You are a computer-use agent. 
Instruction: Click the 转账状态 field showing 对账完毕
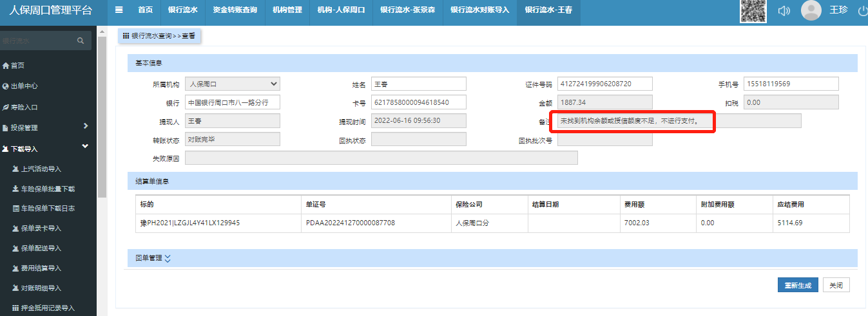(233, 139)
